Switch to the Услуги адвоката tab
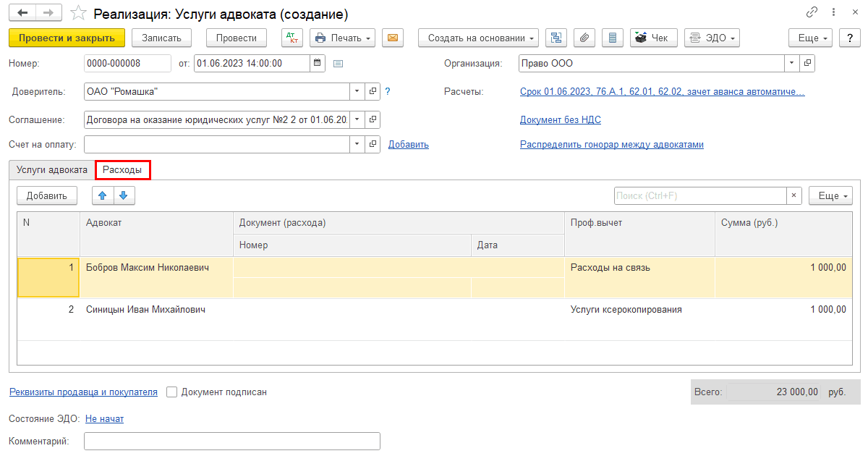The image size is (868, 456). [52, 170]
